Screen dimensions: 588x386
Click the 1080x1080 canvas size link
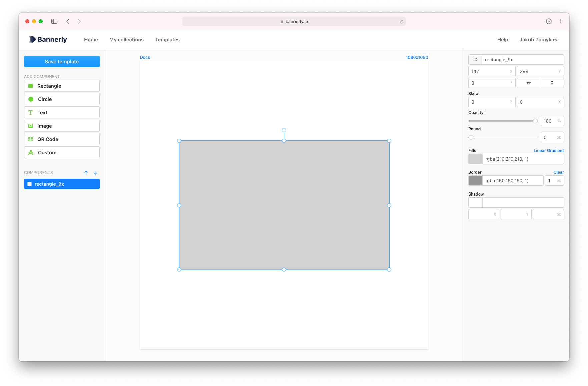pyautogui.click(x=417, y=57)
